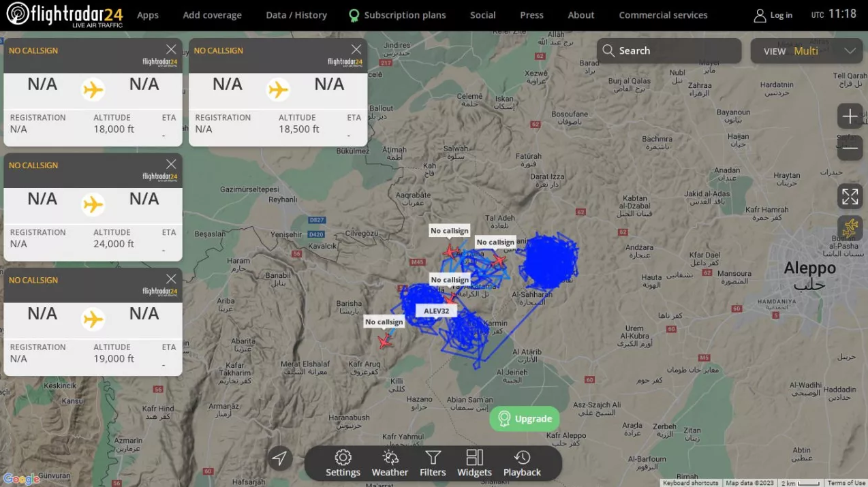The image size is (868, 487).
Task: Open the Settings gear in bottom toolbar
Action: pos(343,463)
